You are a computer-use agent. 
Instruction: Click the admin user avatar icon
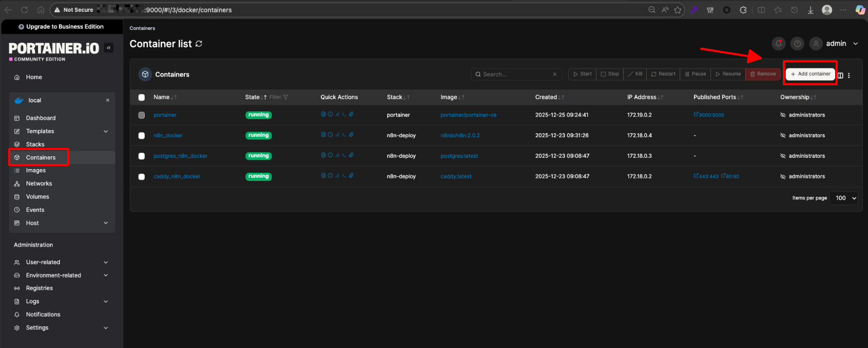[816, 44]
